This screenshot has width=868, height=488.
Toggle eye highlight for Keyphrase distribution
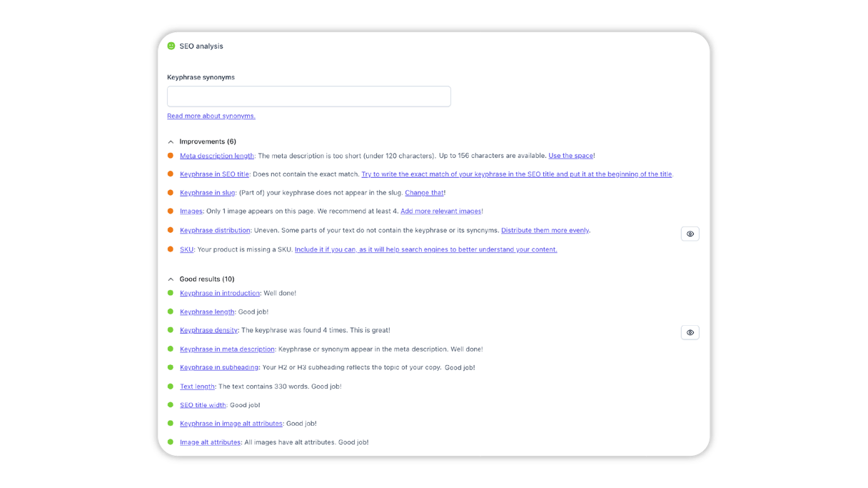(x=690, y=234)
